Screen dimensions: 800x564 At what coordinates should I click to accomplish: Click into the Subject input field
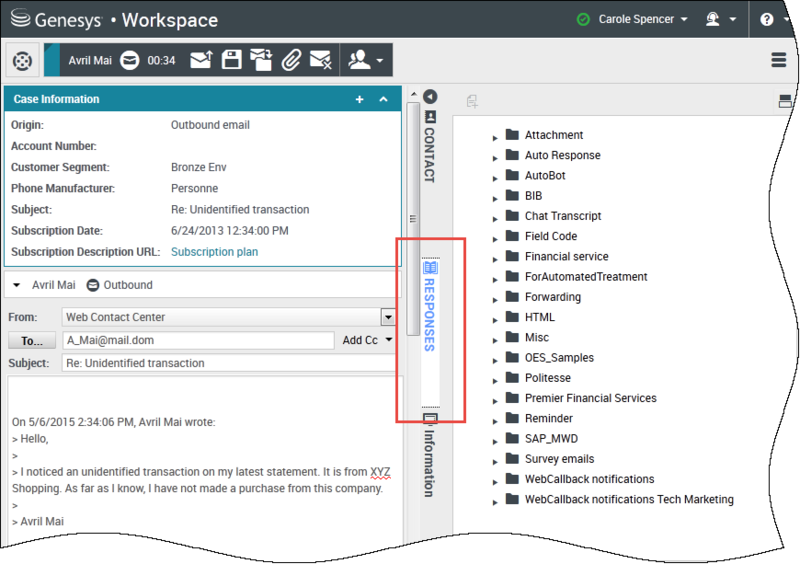pyautogui.click(x=230, y=363)
